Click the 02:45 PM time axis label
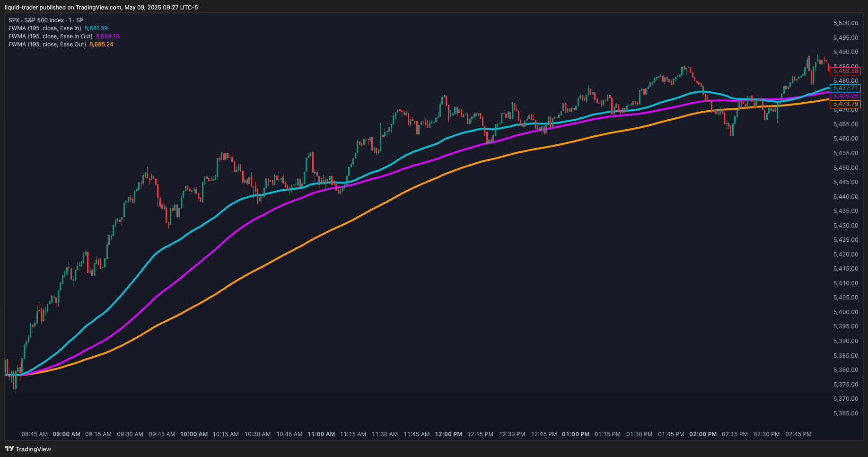 tap(798, 434)
